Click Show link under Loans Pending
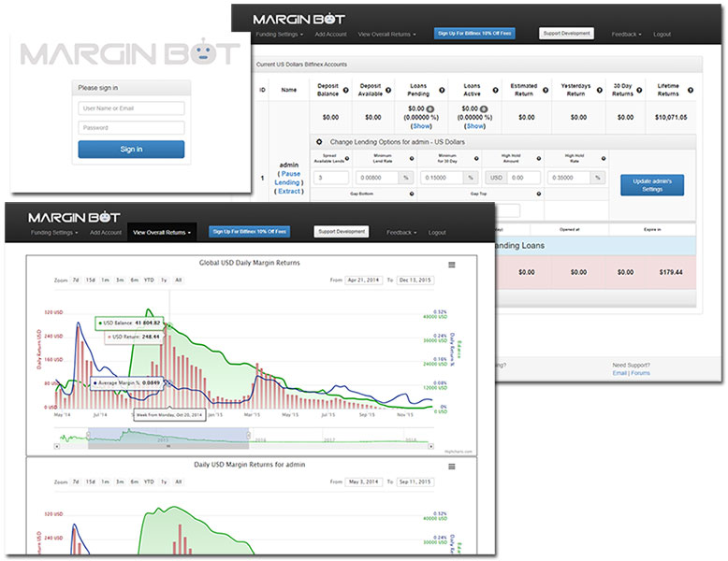The width and height of the screenshot is (728, 561). pyautogui.click(x=422, y=125)
